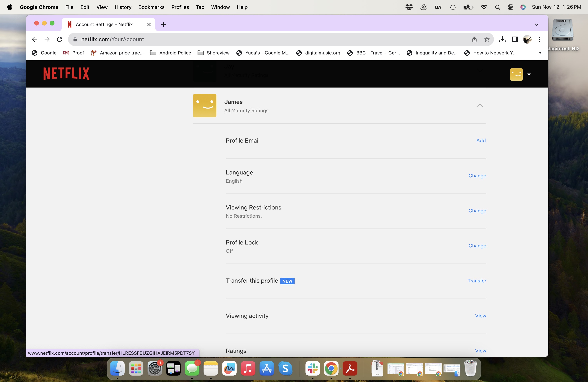Open Spotlight search icon
Viewport: 588px width, 382px height.
point(497,7)
